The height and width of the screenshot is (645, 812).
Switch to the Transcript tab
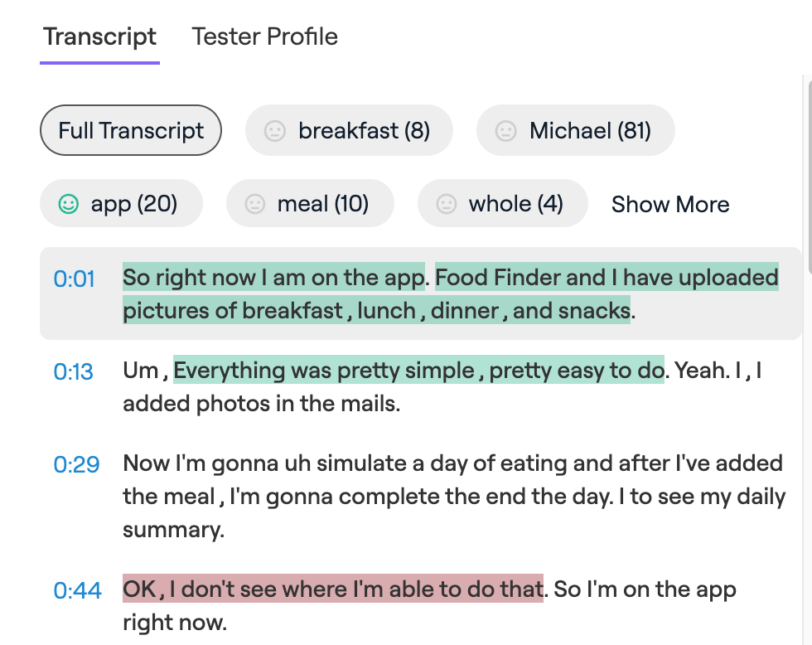(99, 37)
